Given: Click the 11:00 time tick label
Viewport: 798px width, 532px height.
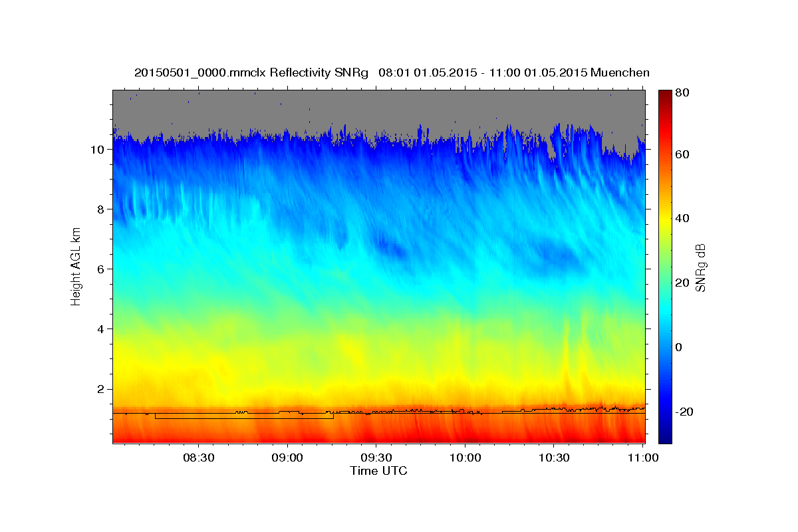Looking at the screenshot, I should click(642, 458).
